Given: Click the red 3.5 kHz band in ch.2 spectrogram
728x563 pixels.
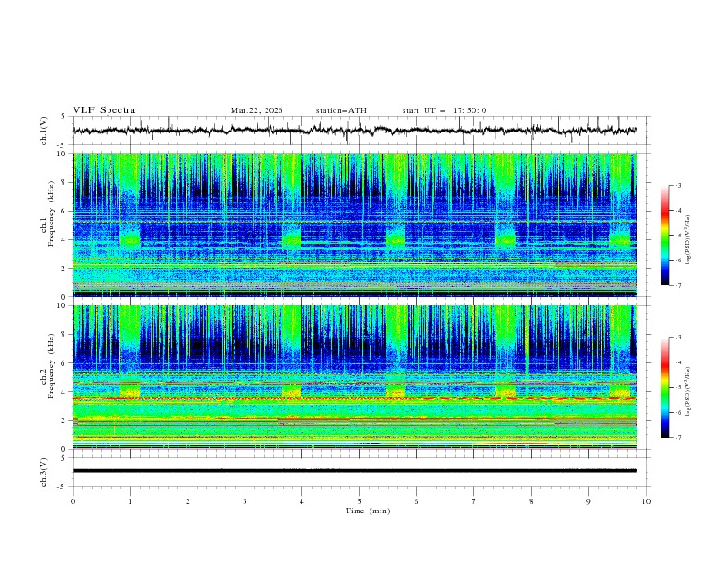Looking at the screenshot, I should (x=354, y=398).
